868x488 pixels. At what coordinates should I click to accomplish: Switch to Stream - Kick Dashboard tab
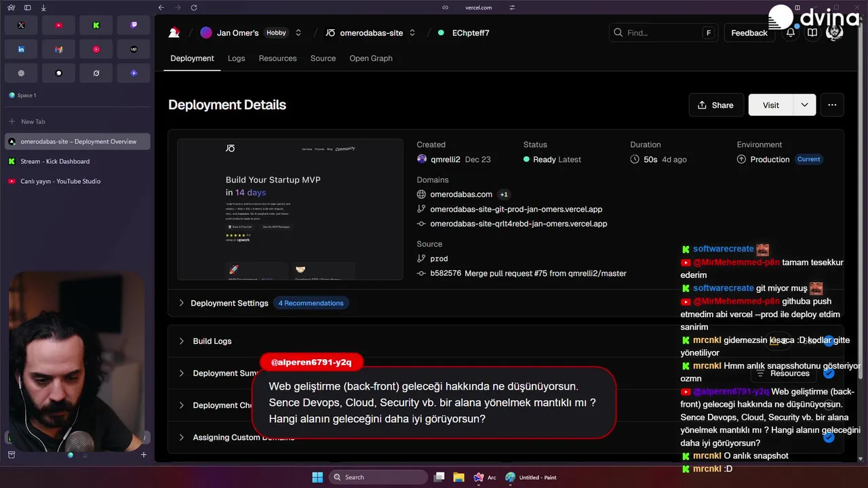click(x=77, y=161)
